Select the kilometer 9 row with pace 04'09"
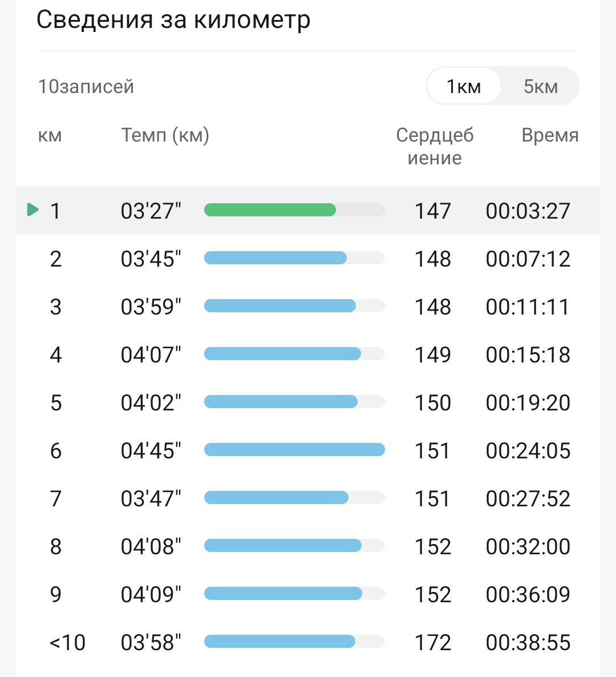The width and height of the screenshot is (616, 677). coord(307,594)
